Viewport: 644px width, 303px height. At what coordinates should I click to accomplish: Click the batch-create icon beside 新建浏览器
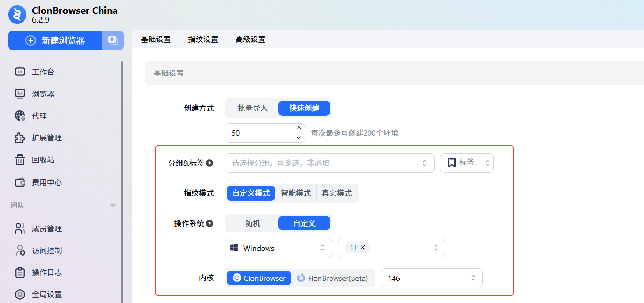(x=113, y=40)
